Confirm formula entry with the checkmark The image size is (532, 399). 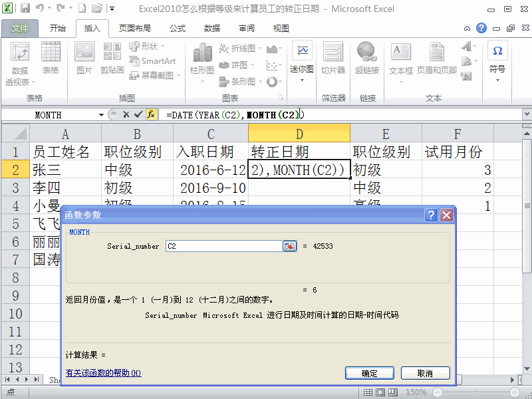click(x=138, y=114)
